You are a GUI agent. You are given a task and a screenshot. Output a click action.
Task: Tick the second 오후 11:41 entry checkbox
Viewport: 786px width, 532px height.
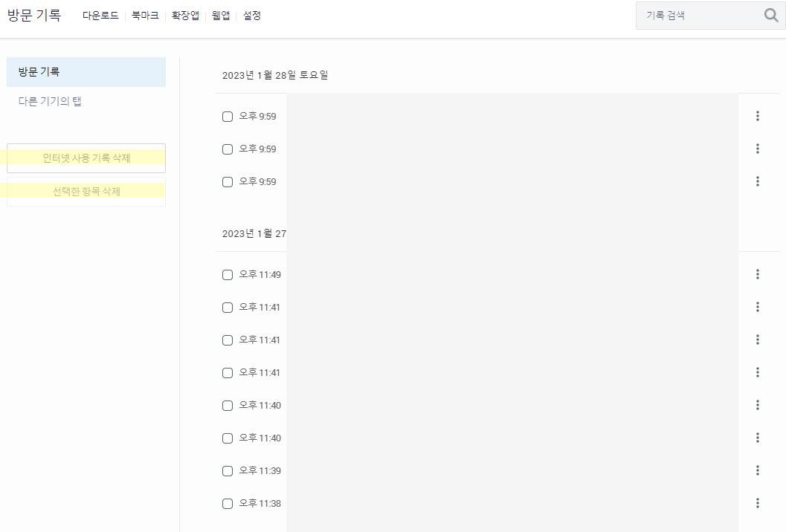click(228, 340)
